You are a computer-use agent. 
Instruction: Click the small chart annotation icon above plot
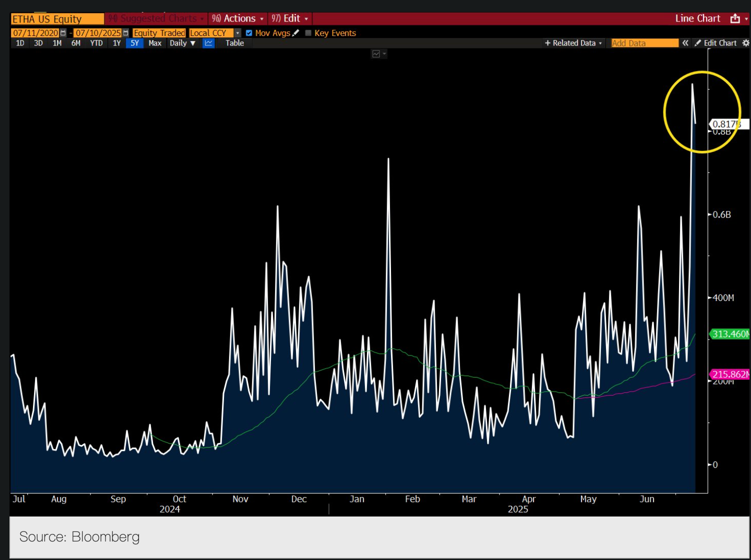(376, 53)
